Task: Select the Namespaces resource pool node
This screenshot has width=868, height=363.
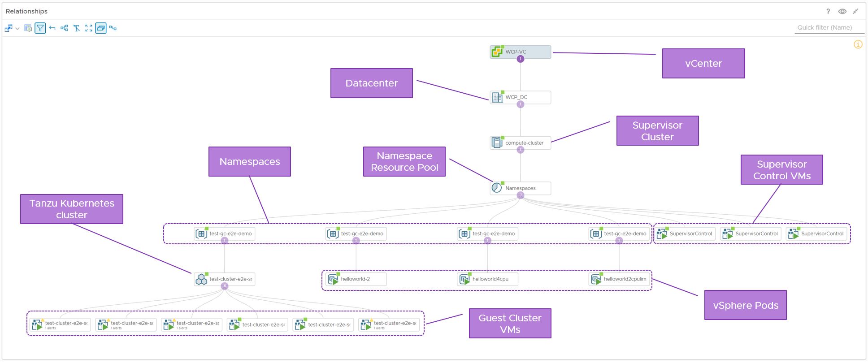Action: [521, 188]
